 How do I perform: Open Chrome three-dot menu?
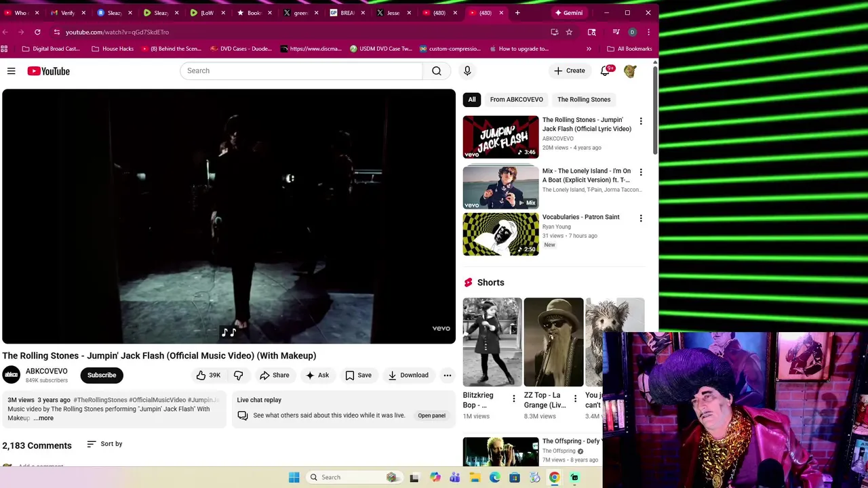tap(648, 32)
